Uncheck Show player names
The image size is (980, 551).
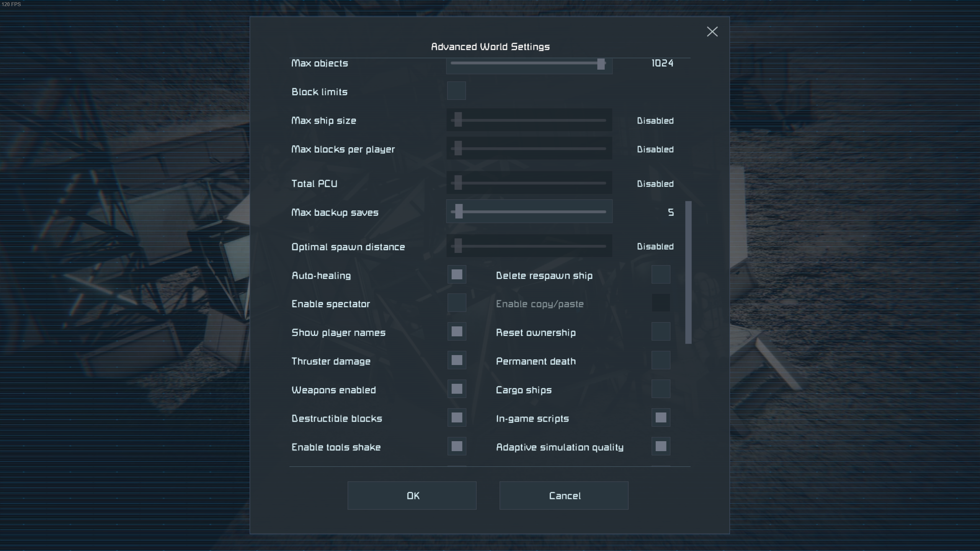(x=457, y=332)
